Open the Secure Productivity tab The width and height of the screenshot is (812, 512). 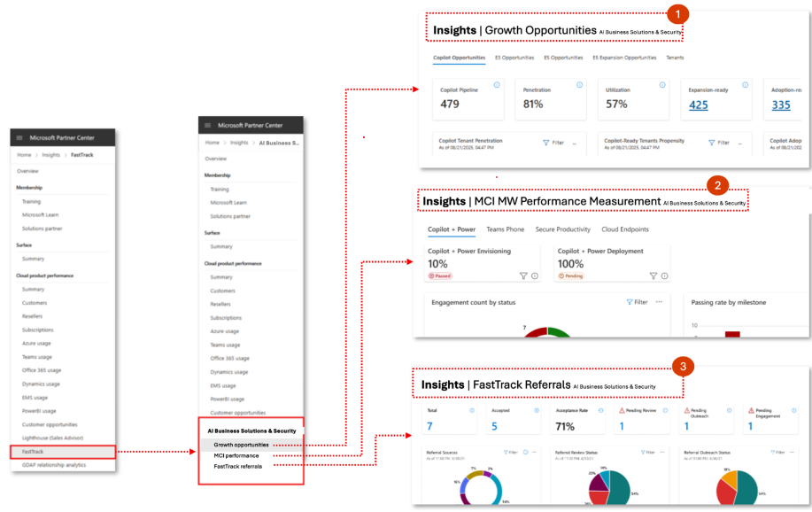(562, 229)
